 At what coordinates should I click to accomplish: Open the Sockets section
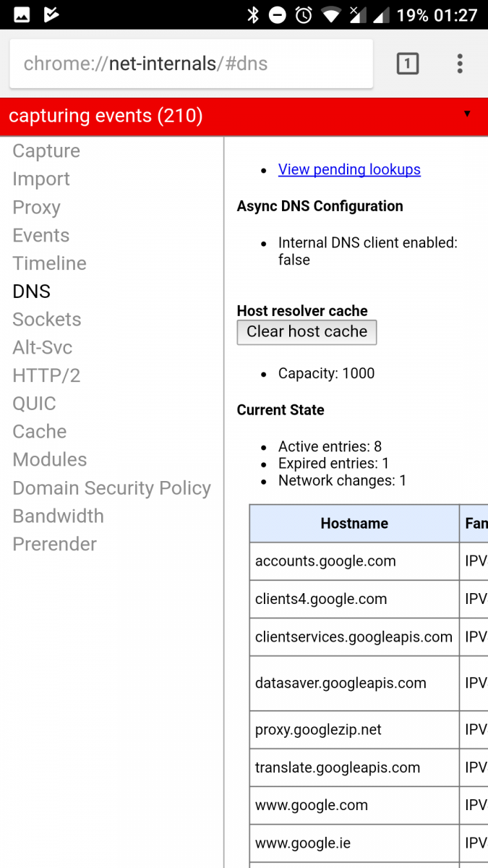[x=47, y=320]
